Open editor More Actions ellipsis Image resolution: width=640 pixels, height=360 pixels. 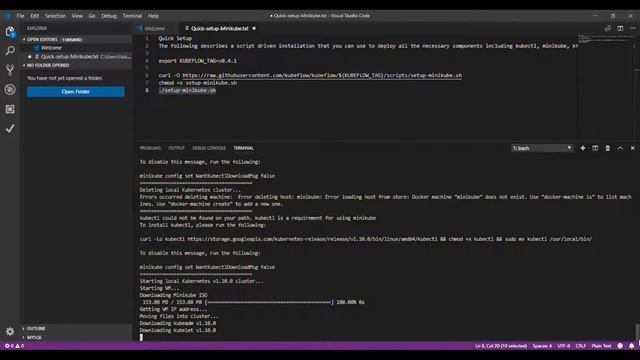(x=633, y=28)
